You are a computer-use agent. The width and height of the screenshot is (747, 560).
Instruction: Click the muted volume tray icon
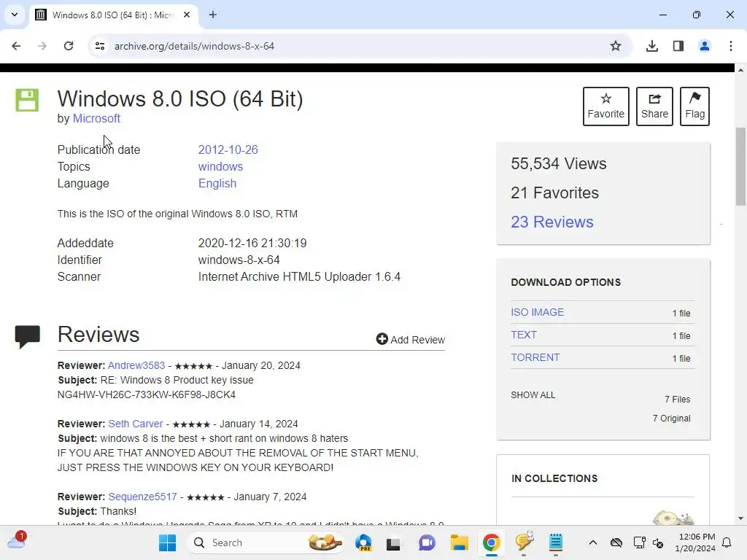(x=658, y=542)
